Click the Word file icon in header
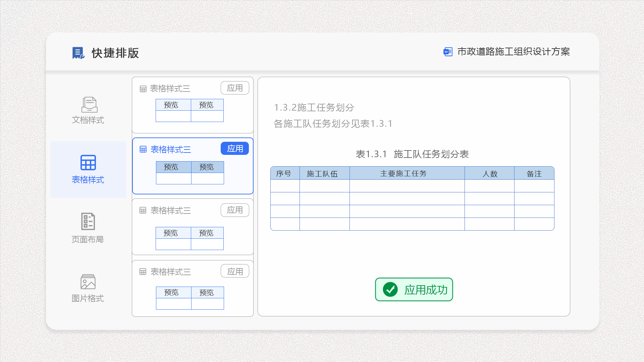 coord(448,52)
